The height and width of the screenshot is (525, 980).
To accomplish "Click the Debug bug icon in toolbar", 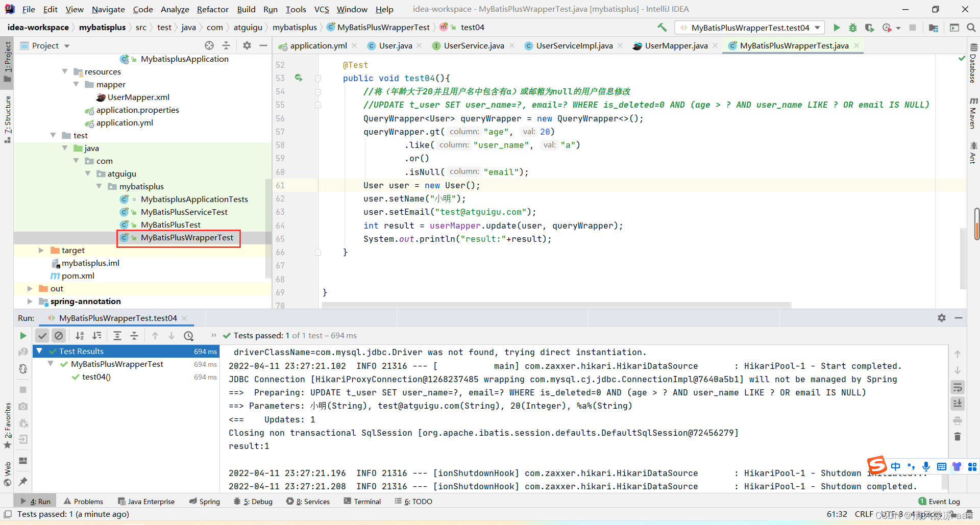I will 852,28.
